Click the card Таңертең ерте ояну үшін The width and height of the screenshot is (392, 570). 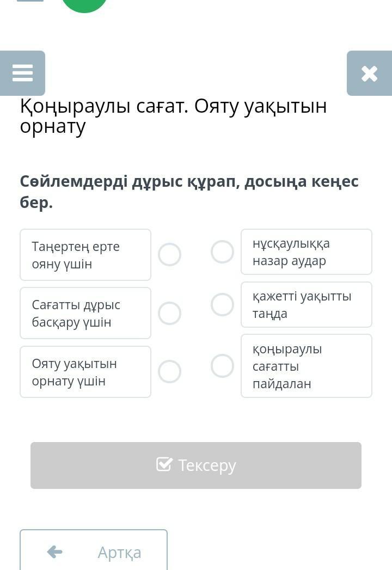click(x=85, y=255)
